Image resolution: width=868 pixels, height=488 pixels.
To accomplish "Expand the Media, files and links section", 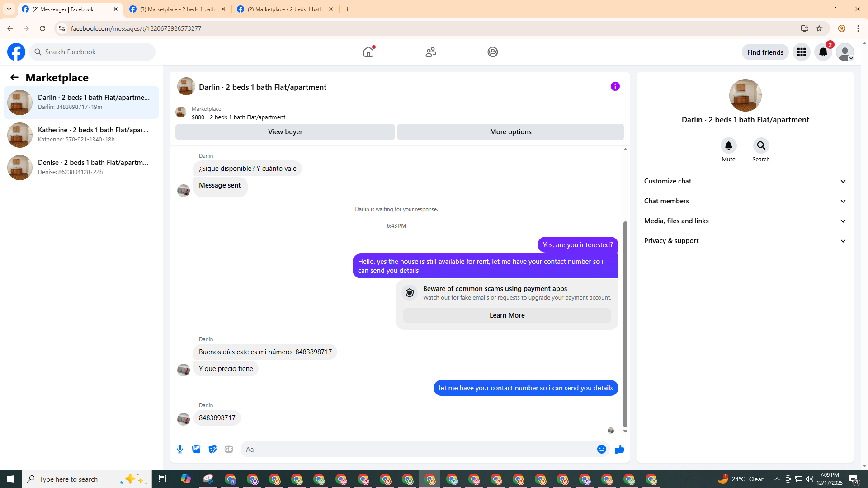I will pos(745,221).
